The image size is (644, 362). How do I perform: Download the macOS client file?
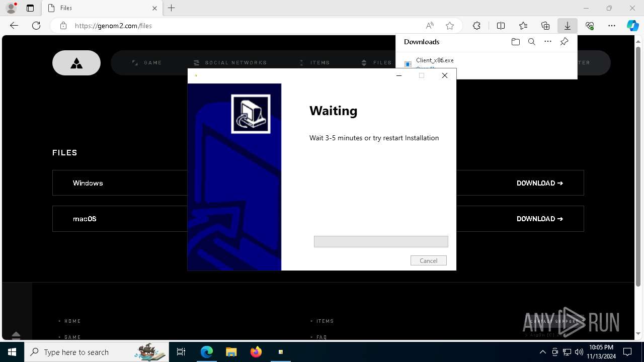(x=540, y=219)
